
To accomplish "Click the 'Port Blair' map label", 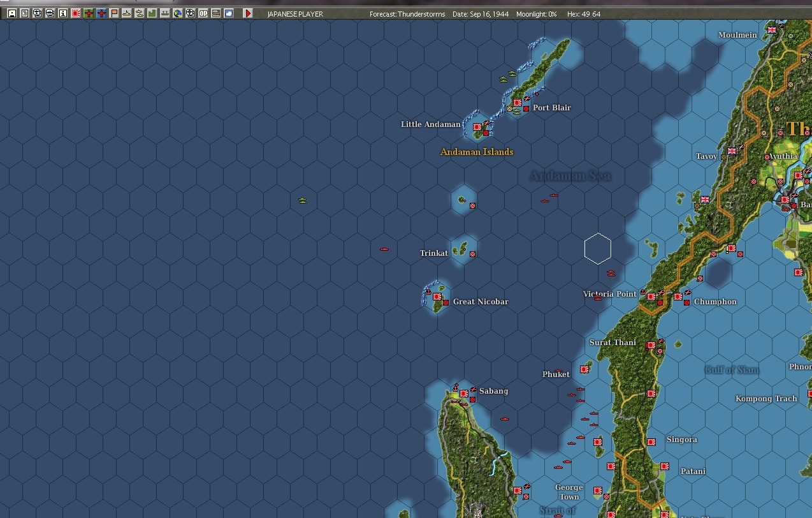I will click(552, 108).
